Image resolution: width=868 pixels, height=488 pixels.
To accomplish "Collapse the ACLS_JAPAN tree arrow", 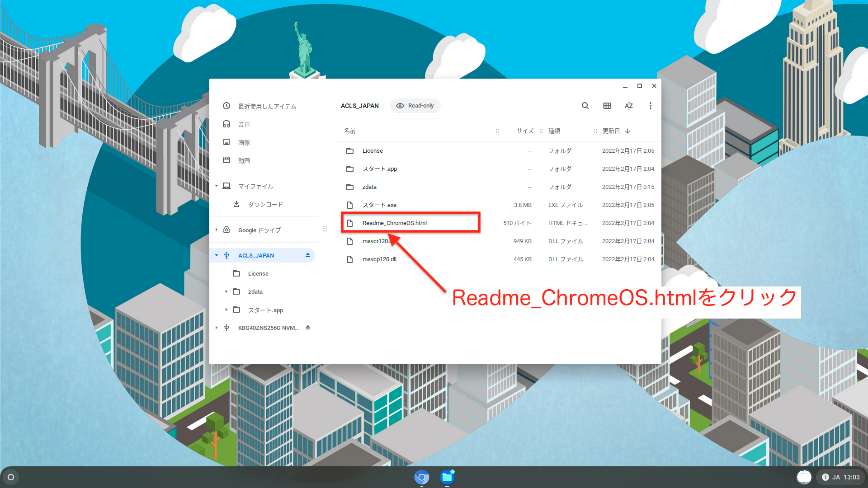I will pyautogui.click(x=217, y=255).
